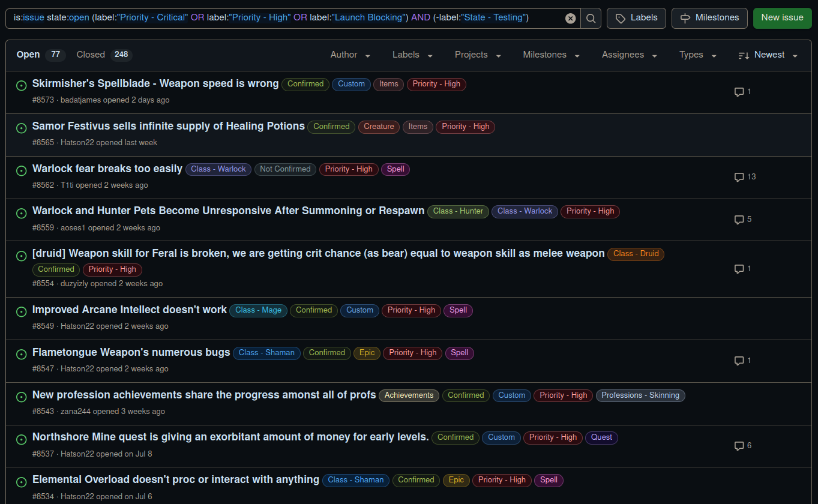Open issue Warlock and Hunter Pets Unresponsive
818x504 pixels.
pyautogui.click(x=229, y=211)
